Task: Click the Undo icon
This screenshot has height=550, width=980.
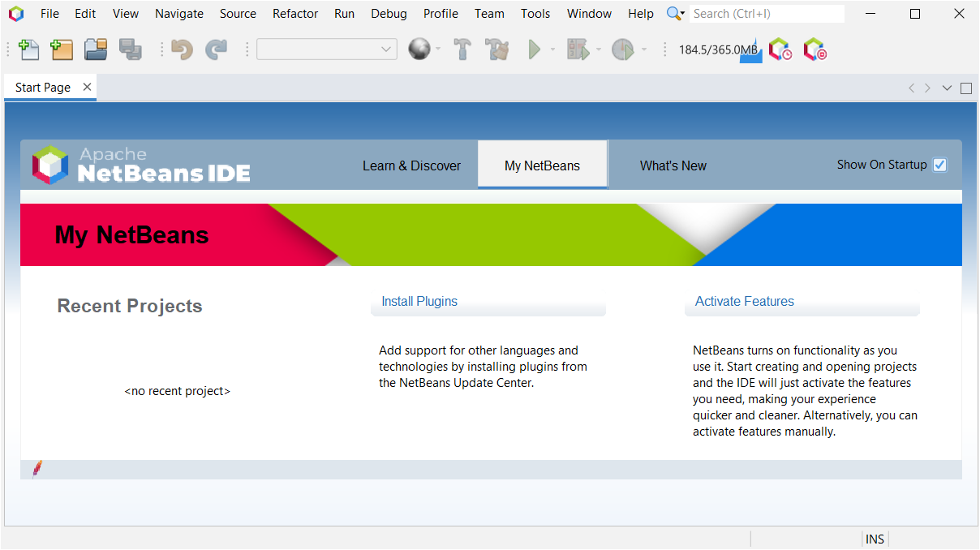Action: 181,49
